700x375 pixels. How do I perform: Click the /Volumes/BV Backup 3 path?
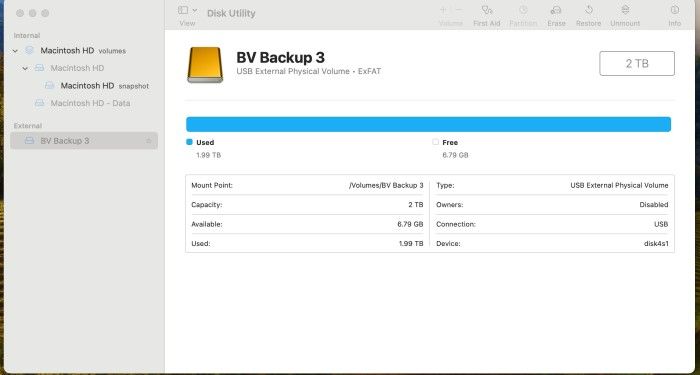(386, 185)
